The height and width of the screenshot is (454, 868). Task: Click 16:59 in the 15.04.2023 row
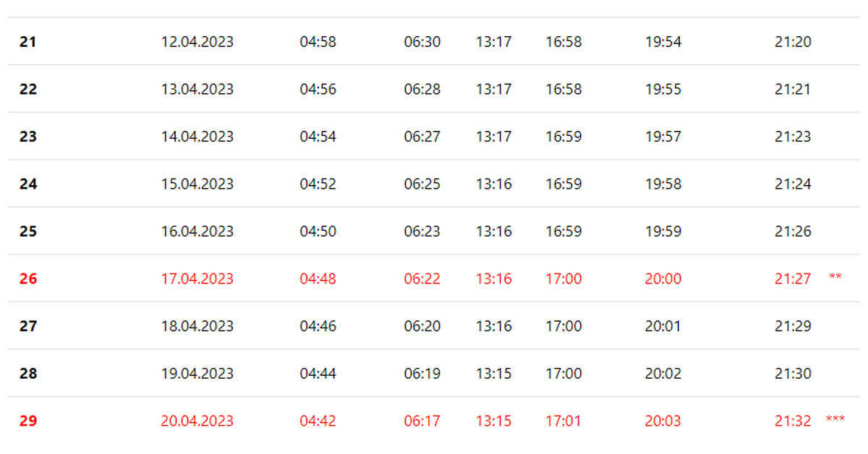point(563,184)
